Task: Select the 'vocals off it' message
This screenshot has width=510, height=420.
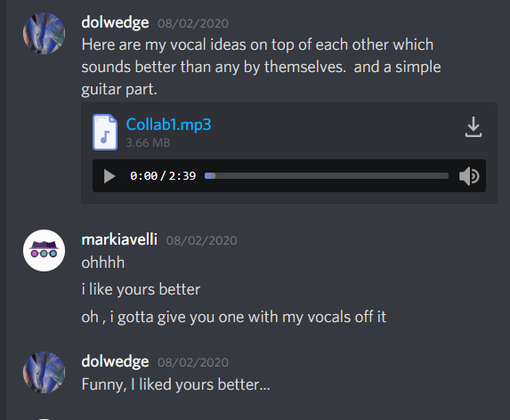Action: tap(233, 317)
